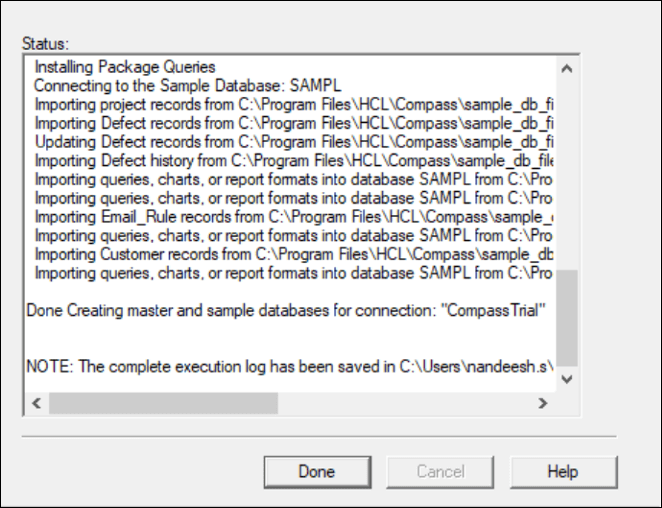Viewport: 662px width, 508px height.
Task: Click empty horizontal scrollbar track right of thumb
Action: point(405,403)
